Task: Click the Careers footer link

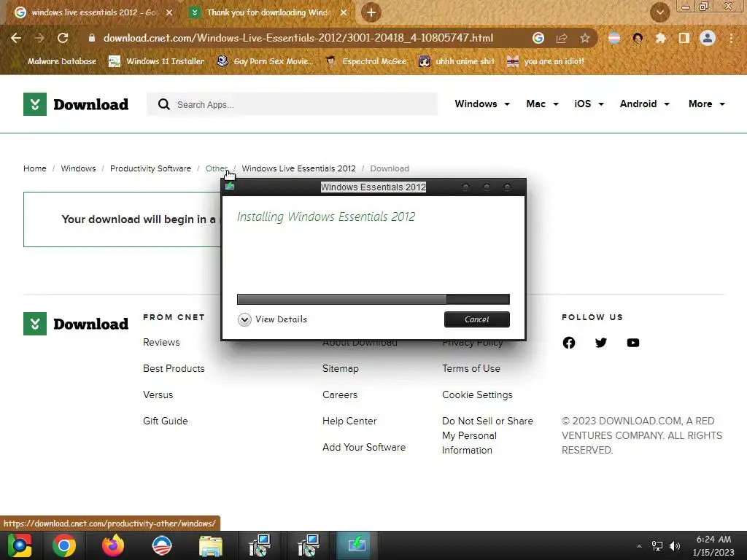Action: 340,394
